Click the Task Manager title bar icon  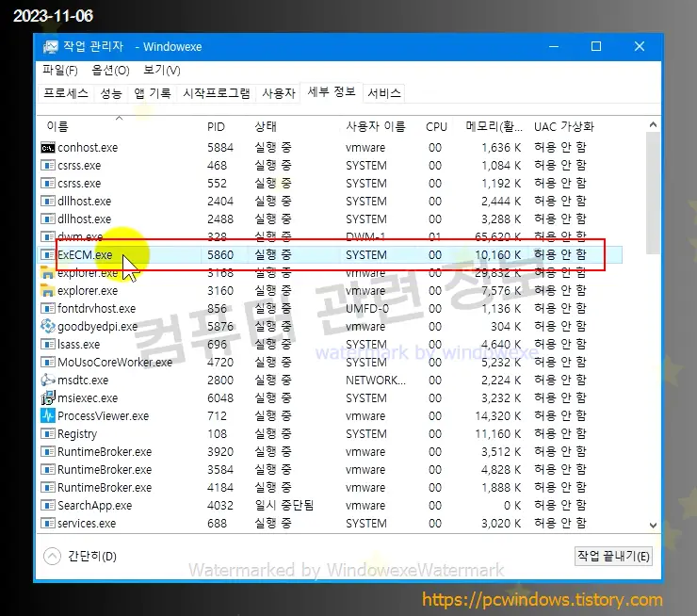[50, 47]
